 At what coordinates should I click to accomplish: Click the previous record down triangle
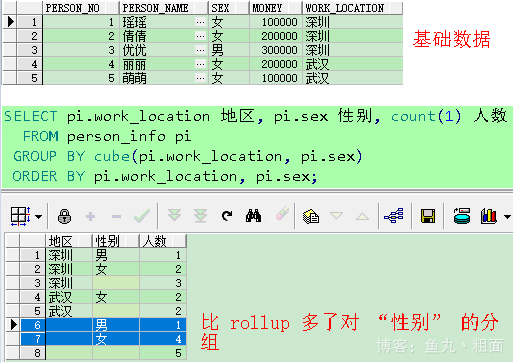(336, 216)
